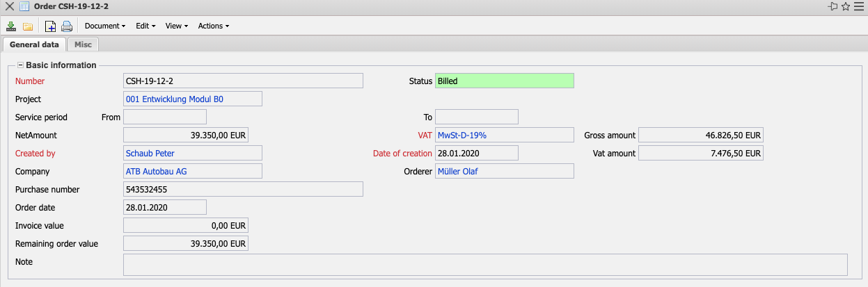868x287 pixels.
Task: Open the View dropdown menu
Action: click(x=177, y=26)
